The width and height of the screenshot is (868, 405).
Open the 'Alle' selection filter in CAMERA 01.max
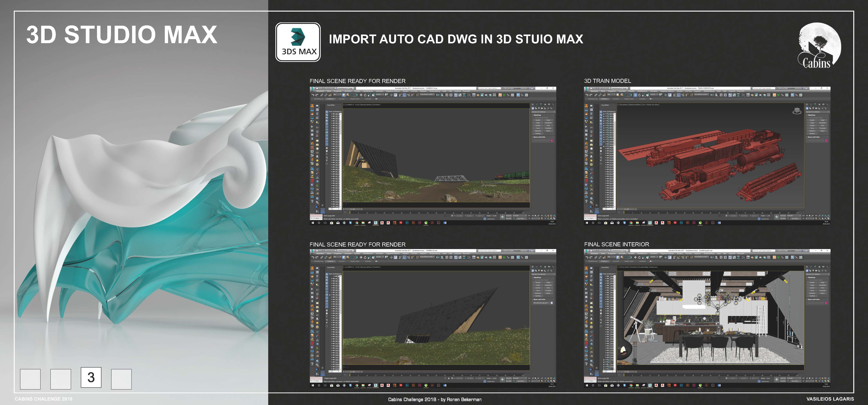pos(337,95)
